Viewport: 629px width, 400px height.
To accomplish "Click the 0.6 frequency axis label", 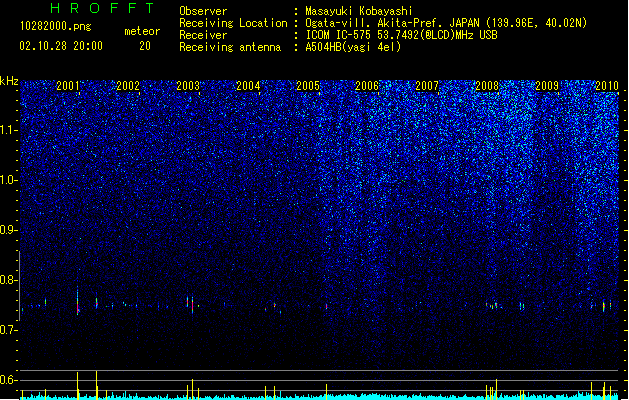I will point(9,380).
